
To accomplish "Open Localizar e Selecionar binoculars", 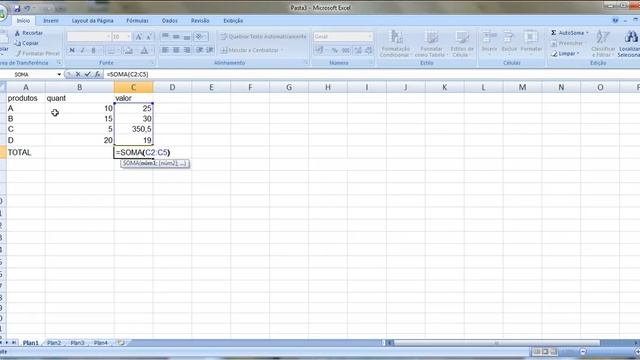I will (x=630, y=44).
